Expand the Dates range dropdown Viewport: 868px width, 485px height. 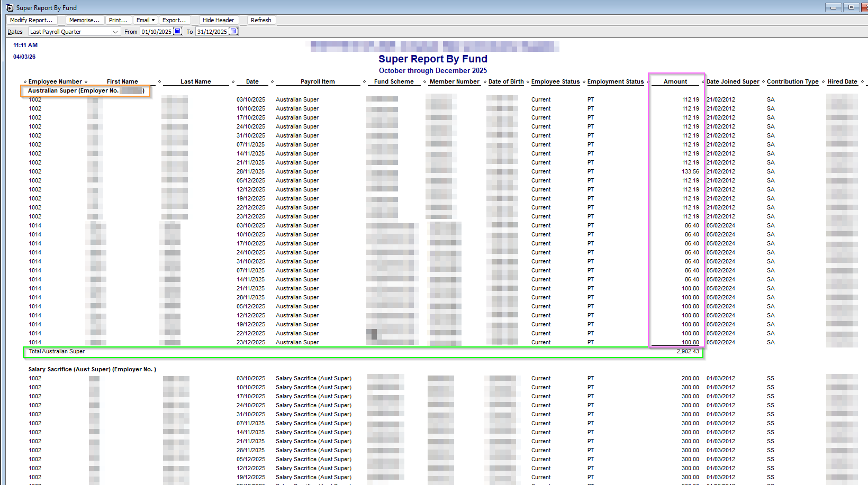click(x=115, y=32)
